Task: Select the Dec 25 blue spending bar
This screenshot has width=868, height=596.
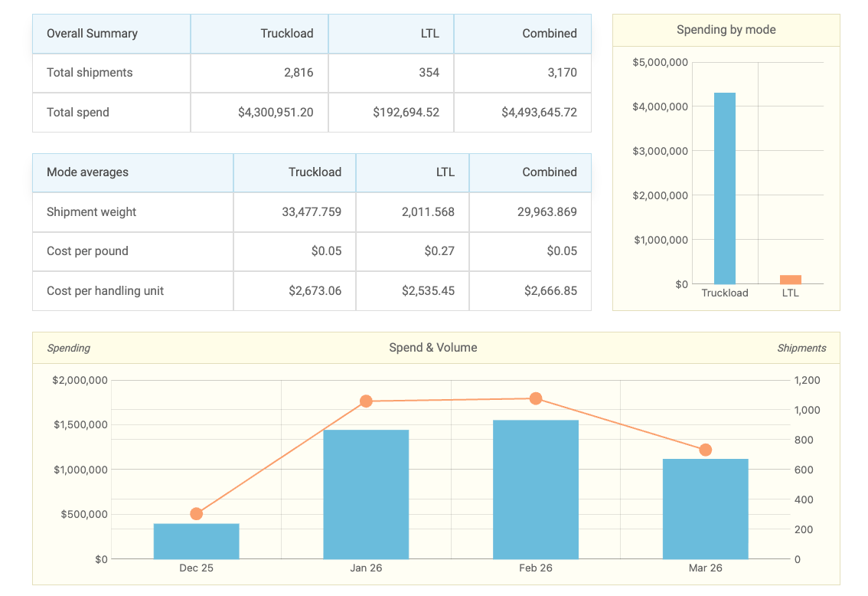Action: [197, 542]
